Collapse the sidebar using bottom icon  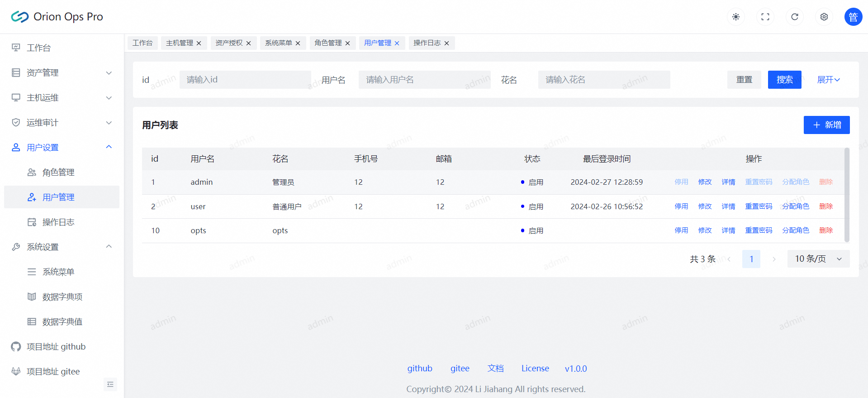(110, 384)
